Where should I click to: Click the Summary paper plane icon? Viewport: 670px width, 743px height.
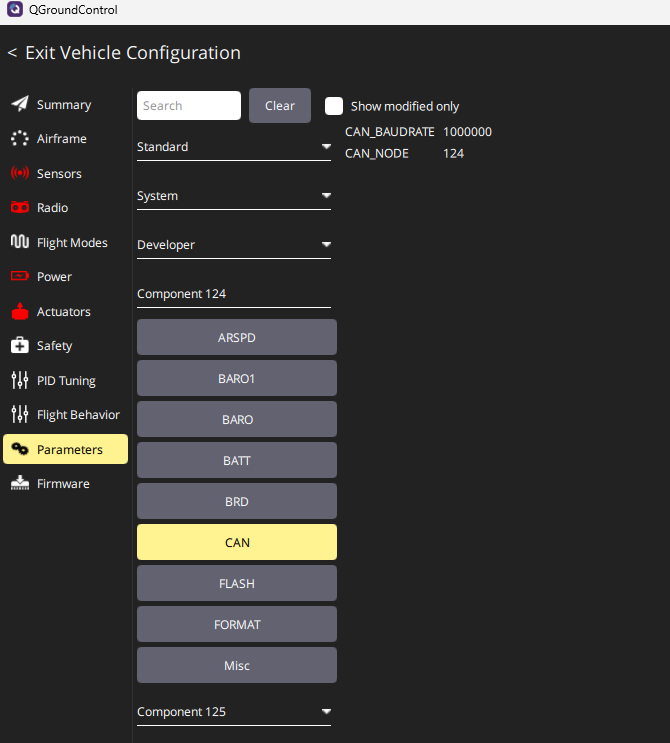point(20,104)
